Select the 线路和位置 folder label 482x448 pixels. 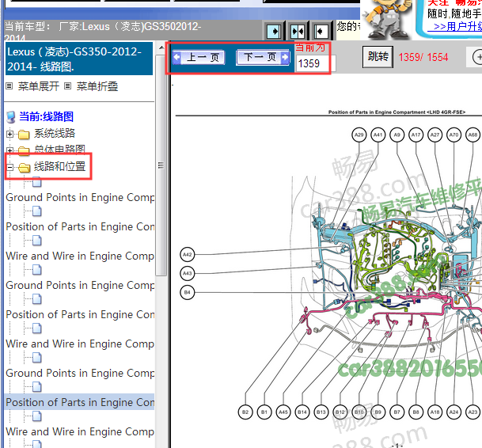point(59,166)
